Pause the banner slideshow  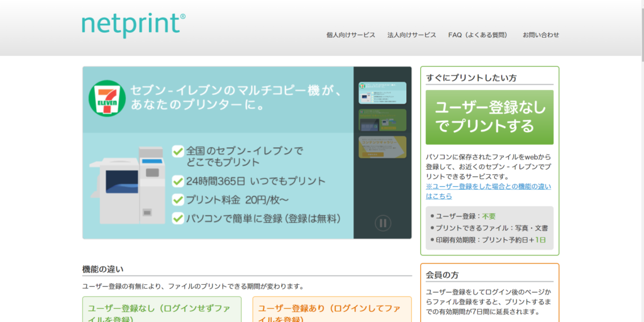(383, 223)
